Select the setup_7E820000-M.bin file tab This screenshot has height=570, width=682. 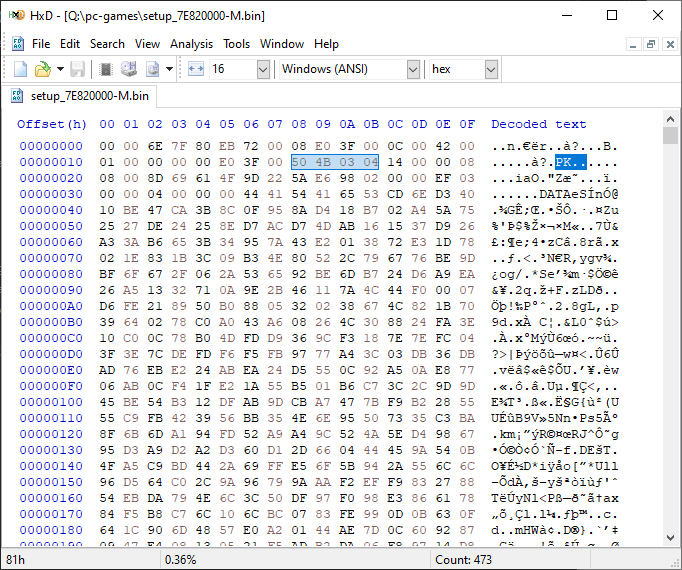(80, 96)
